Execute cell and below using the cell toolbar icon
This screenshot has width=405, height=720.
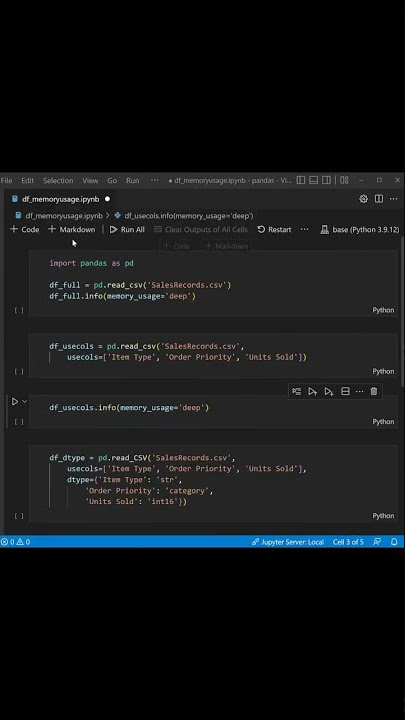[329, 391]
